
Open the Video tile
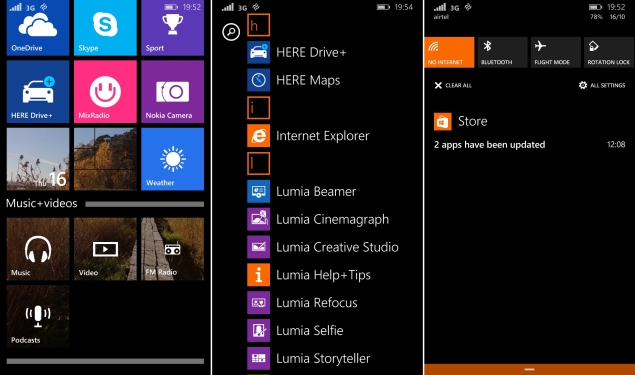pos(105,249)
